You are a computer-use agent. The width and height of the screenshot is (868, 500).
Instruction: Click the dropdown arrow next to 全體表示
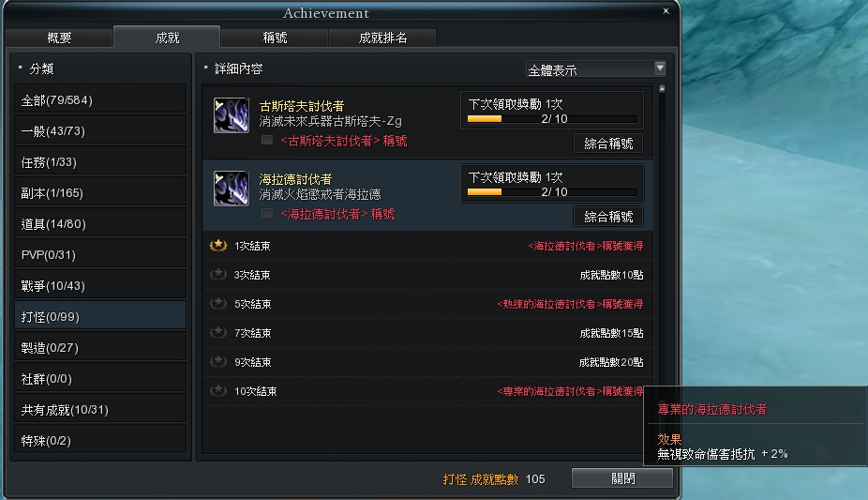click(x=660, y=68)
